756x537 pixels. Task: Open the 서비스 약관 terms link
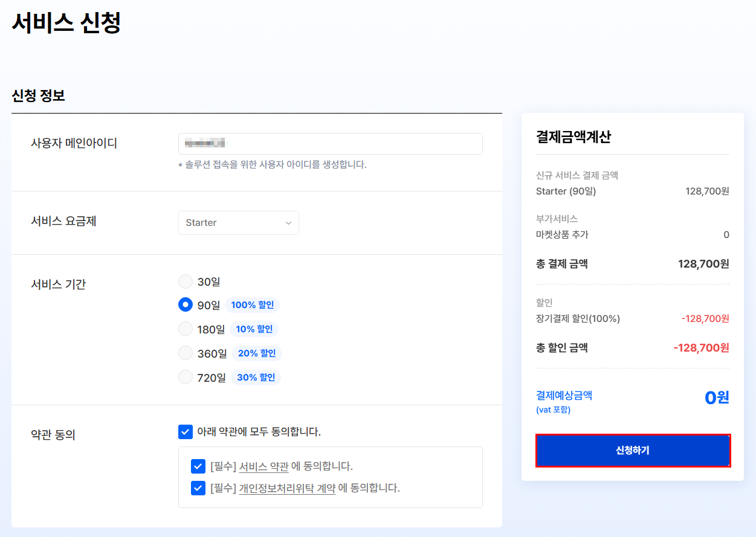pyautogui.click(x=263, y=466)
